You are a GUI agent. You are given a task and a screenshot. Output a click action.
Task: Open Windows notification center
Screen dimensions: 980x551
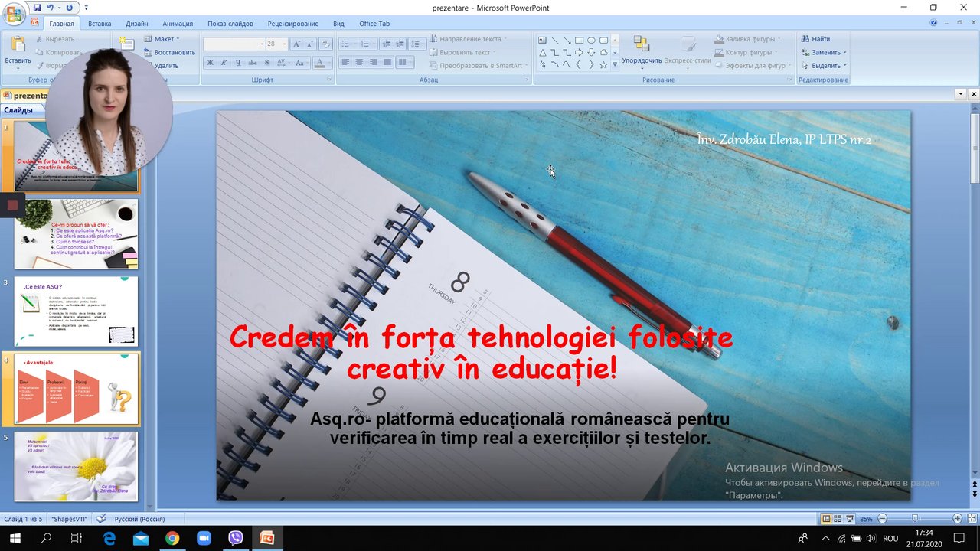click(x=959, y=539)
